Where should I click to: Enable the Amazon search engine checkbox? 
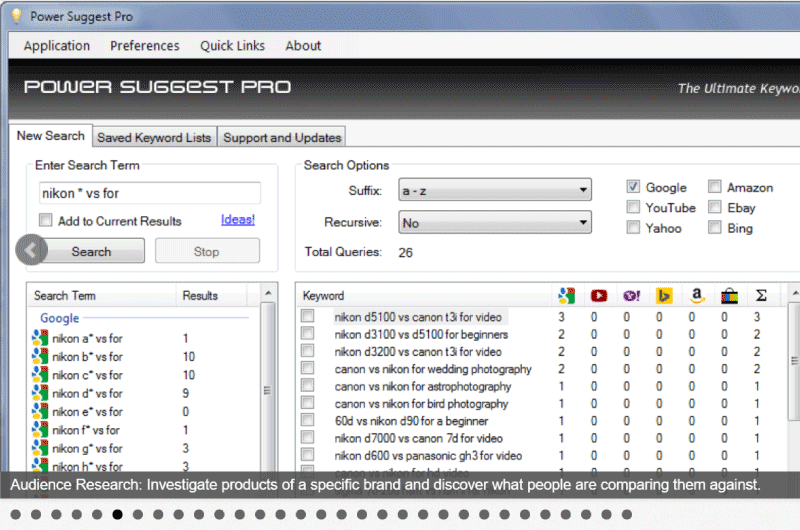(x=714, y=187)
